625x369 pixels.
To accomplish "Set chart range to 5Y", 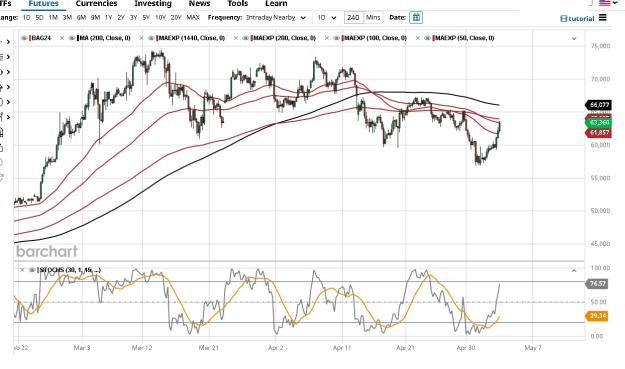I will [x=146, y=18].
